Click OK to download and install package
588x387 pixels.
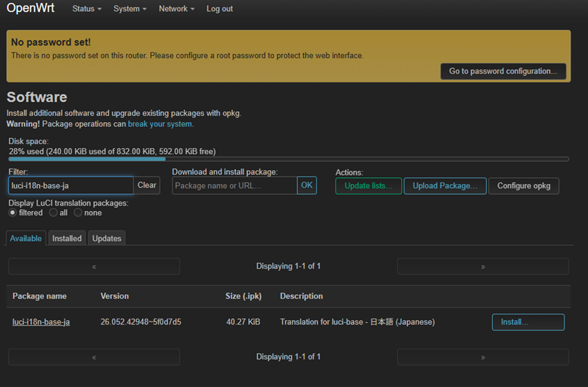307,185
